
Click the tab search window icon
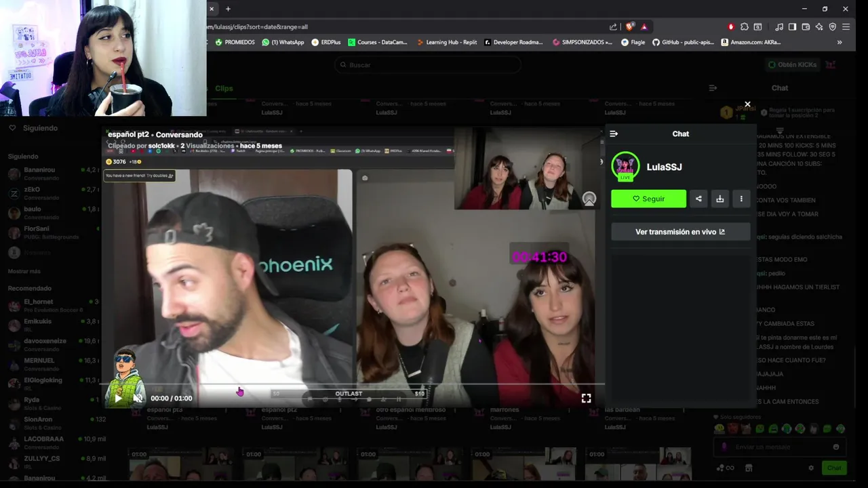[757, 26]
